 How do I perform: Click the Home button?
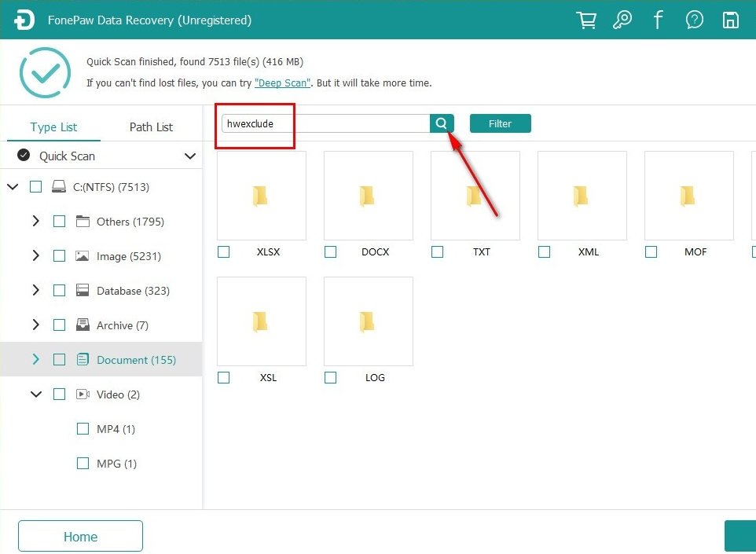(x=80, y=536)
